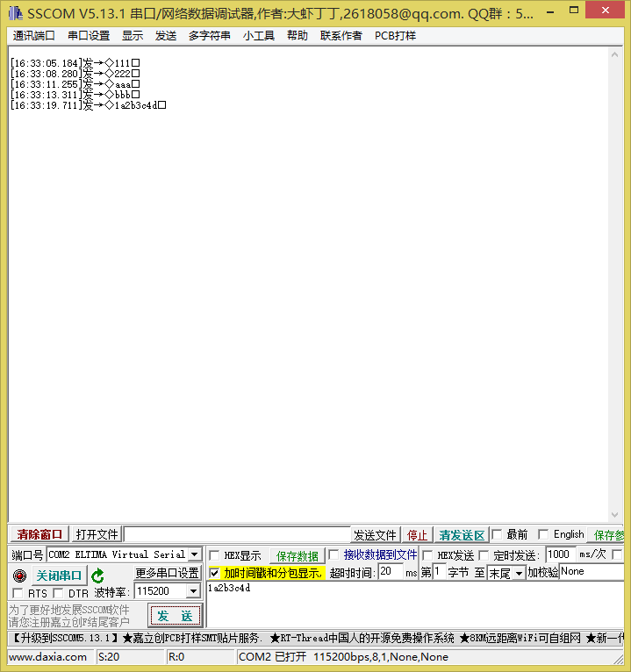Open the COM2 port number dropdown
This screenshot has width=631, height=672.
(195, 554)
